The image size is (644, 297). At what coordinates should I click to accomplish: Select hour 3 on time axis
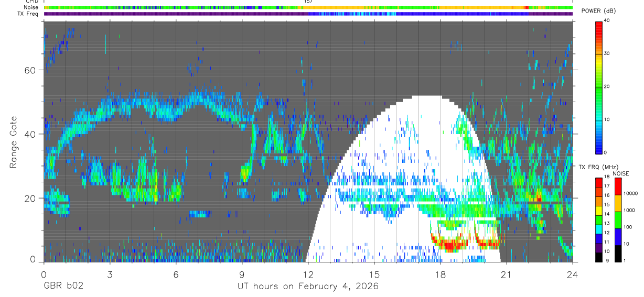point(110,274)
